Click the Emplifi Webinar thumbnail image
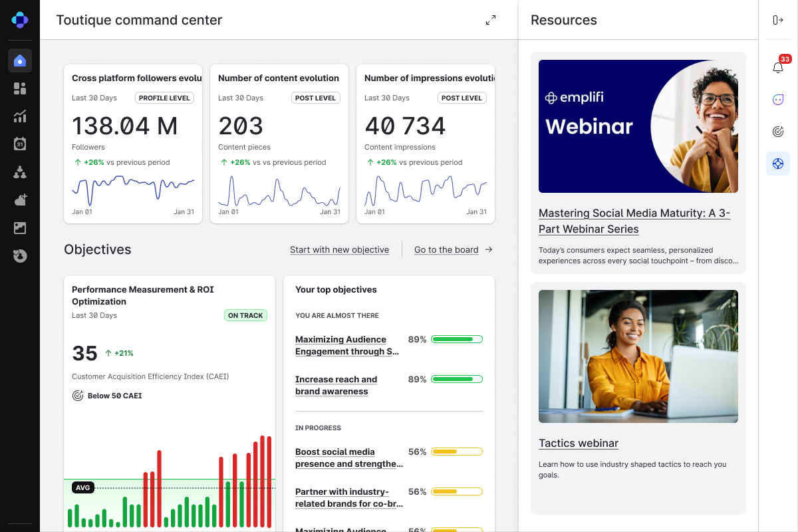798x532 pixels. click(x=638, y=126)
